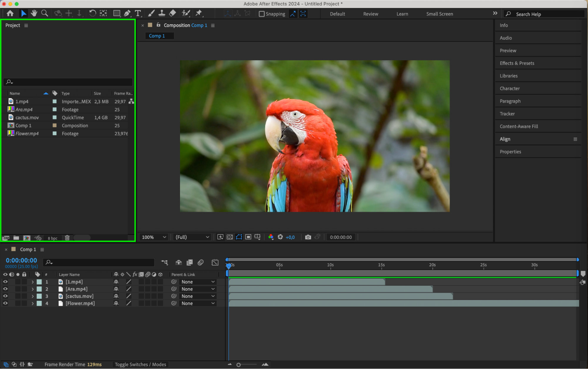Select the Hand tool
Image resolution: width=588 pixels, height=369 pixels.
(x=34, y=13)
